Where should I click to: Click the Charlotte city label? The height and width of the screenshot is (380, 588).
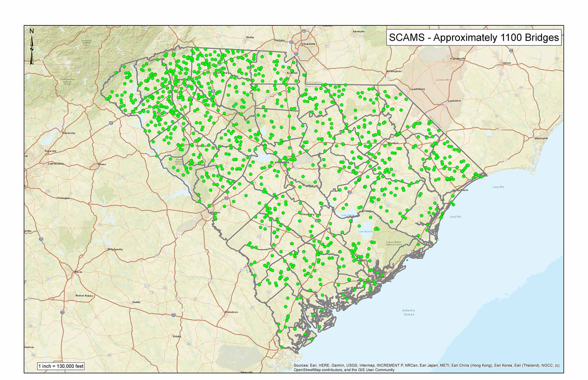308,44
